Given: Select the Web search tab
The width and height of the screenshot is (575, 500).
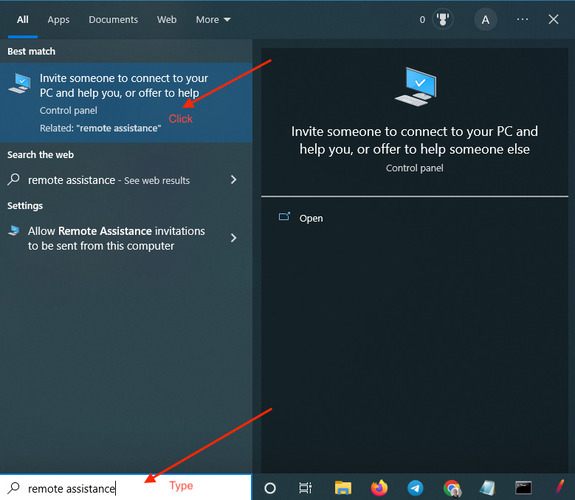Looking at the screenshot, I should (x=167, y=20).
